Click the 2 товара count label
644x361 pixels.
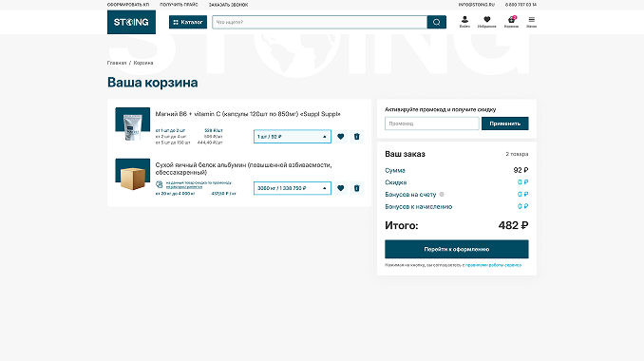[517, 154]
